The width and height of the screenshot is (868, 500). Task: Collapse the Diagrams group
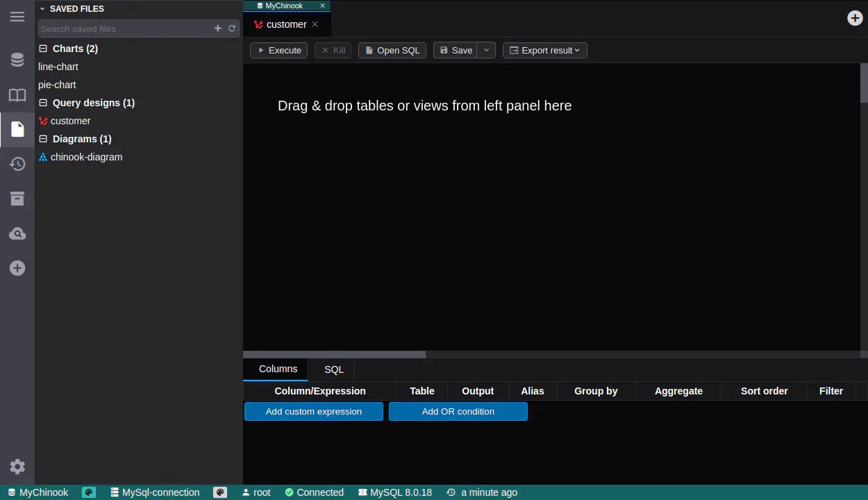pyautogui.click(x=43, y=139)
